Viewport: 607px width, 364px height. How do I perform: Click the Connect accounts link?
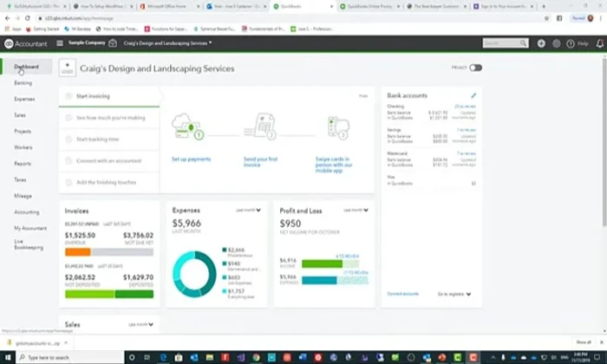pyautogui.click(x=402, y=294)
